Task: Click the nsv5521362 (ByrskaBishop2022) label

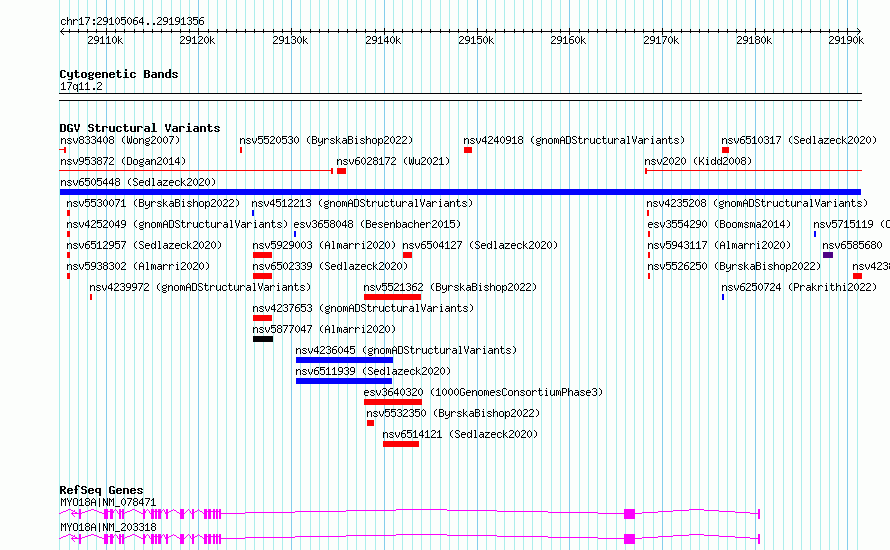Action: (450, 287)
